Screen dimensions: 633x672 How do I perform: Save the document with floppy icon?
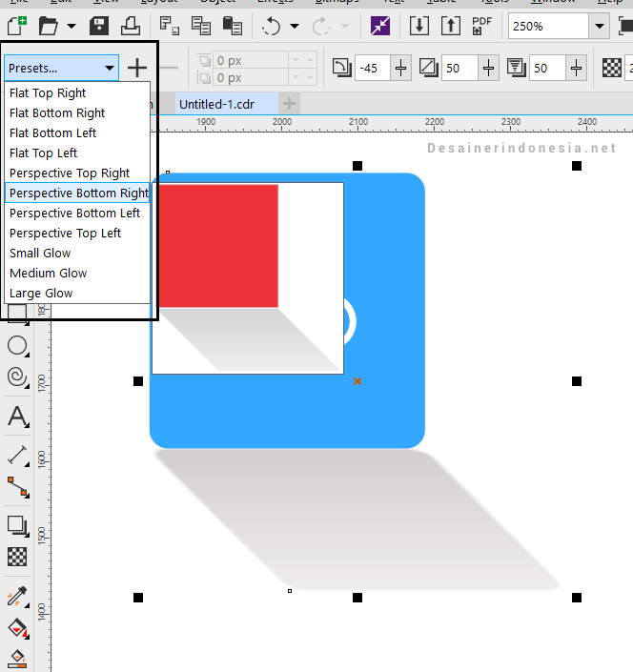click(99, 26)
